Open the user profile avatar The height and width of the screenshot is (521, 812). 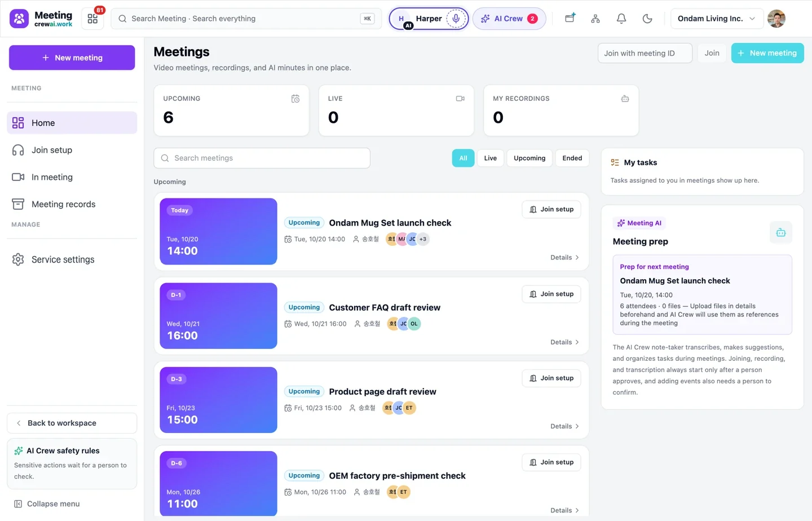tap(776, 19)
